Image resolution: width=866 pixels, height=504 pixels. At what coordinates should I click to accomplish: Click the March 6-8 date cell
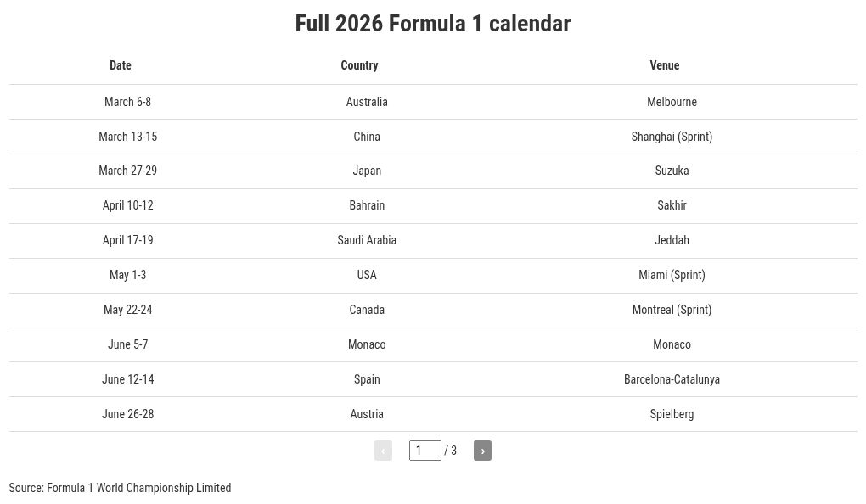pos(127,102)
